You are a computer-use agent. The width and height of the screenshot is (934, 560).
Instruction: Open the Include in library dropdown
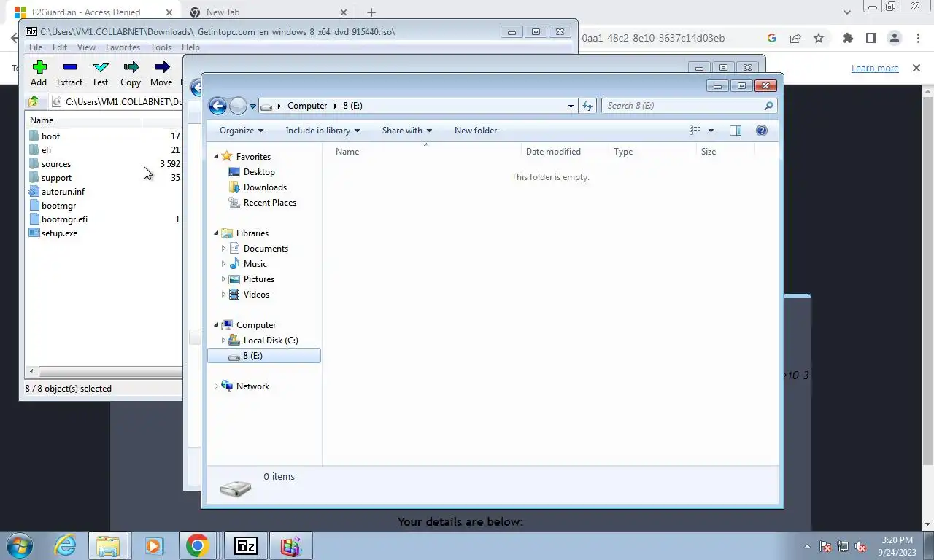coord(323,131)
